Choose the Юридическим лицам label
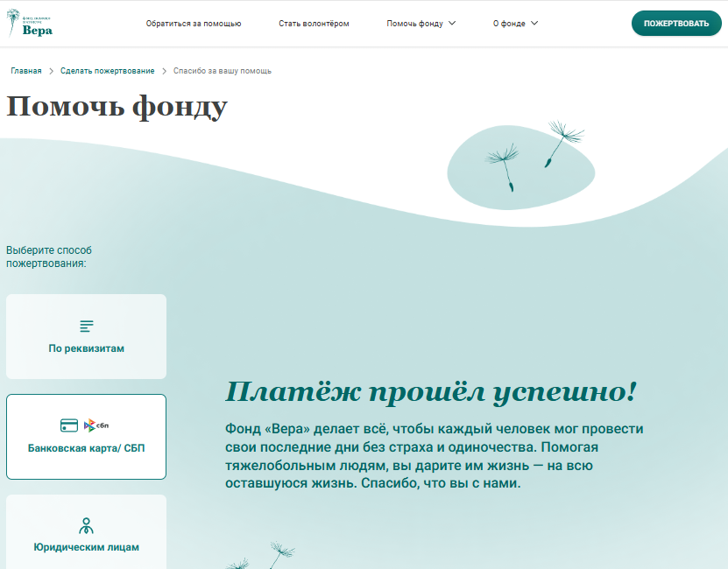Screen dimensions: 728x569 click(x=86, y=548)
